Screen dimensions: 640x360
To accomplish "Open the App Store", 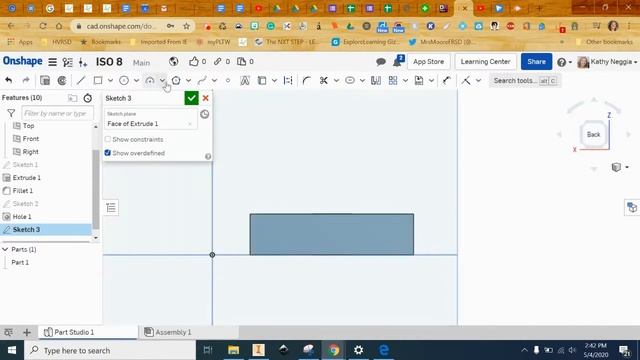I will click(x=428, y=62).
